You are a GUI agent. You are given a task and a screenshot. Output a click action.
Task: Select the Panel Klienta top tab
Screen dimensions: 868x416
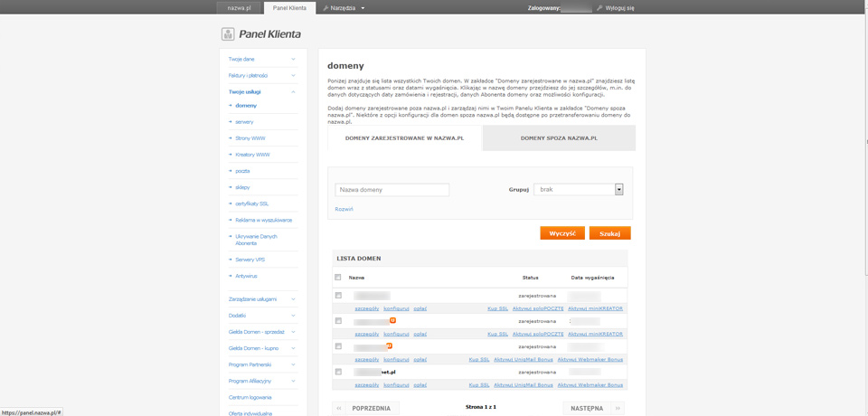click(289, 8)
